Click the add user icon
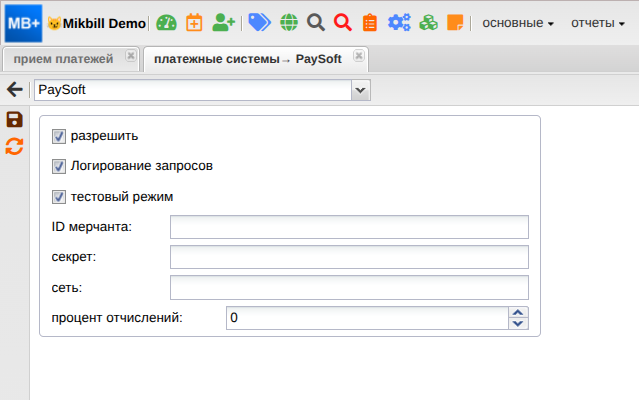Screen dimensions: 639x400 point(224,22)
